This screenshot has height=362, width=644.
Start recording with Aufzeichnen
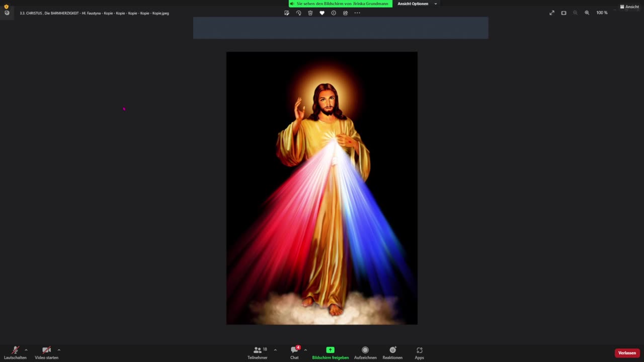pos(365,352)
